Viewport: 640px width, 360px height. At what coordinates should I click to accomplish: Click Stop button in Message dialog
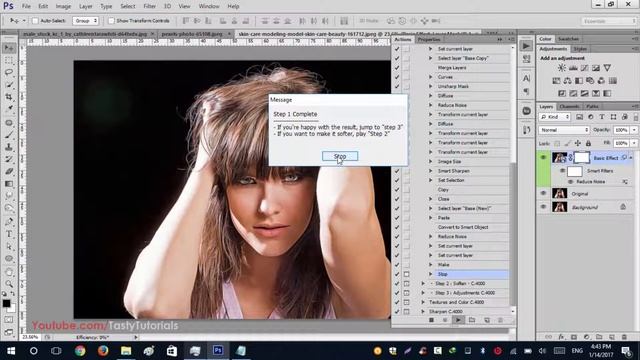click(x=340, y=156)
